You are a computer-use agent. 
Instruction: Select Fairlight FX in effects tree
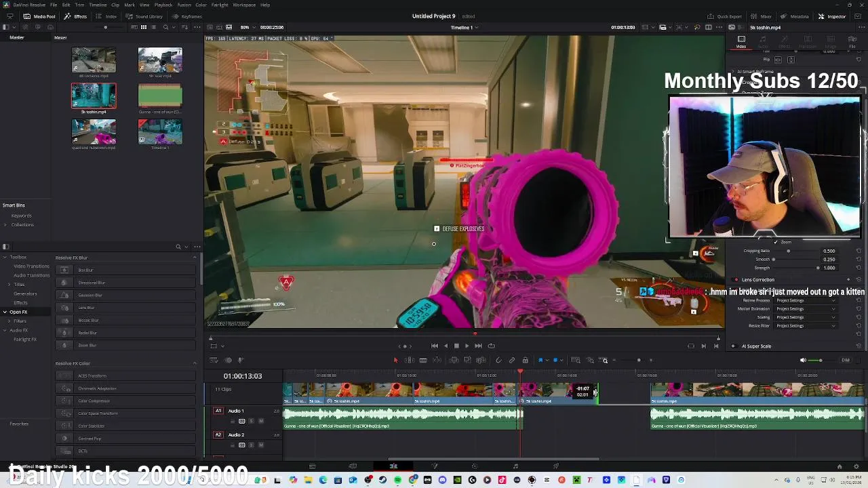click(x=24, y=339)
